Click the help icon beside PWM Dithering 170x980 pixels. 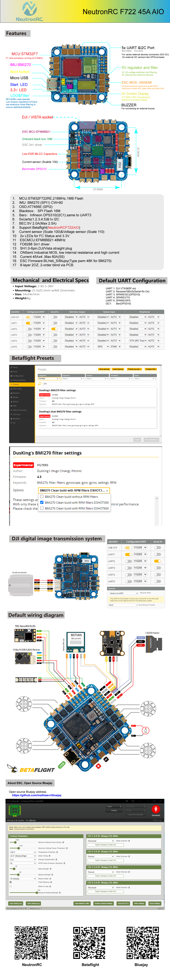click(x=51, y=882)
